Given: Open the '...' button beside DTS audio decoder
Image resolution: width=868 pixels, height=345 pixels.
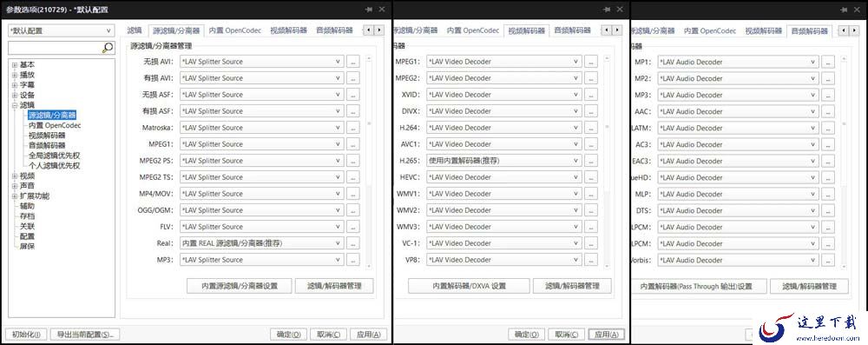Looking at the screenshot, I should (827, 211).
